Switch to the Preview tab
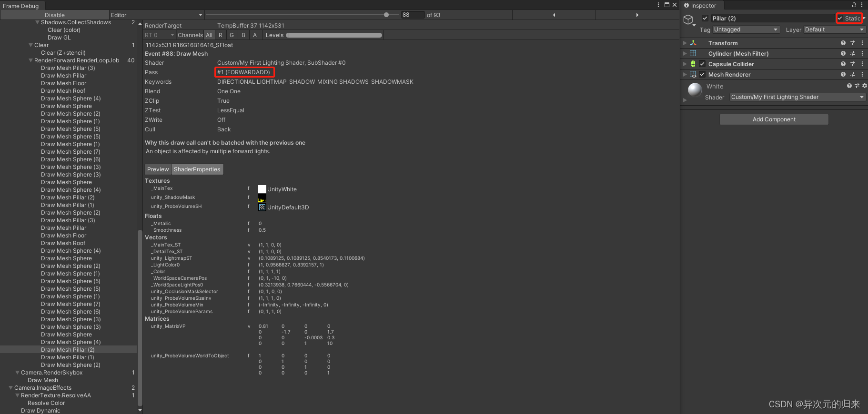 point(158,169)
